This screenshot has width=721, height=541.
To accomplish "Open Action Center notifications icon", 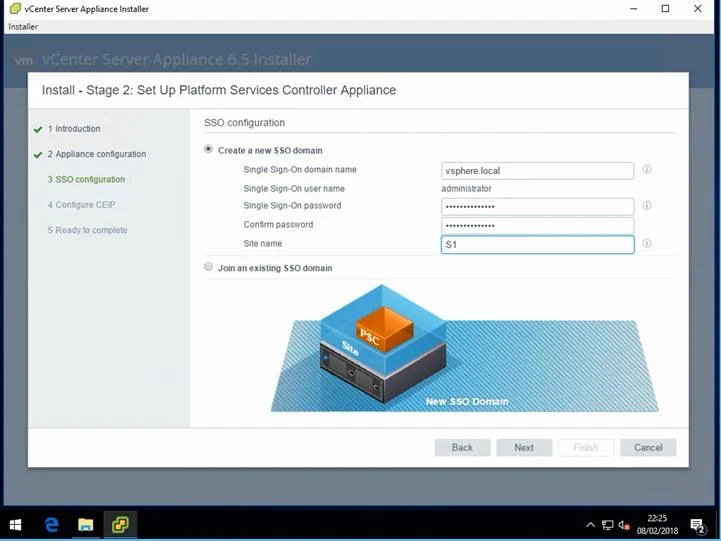I will point(698,525).
